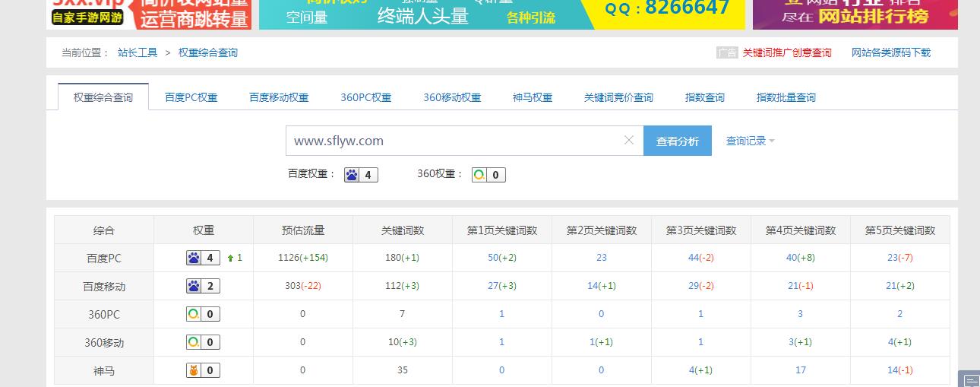
Task: Open 360移动 page-5 keywords 4(+1)
Action: coord(900,342)
